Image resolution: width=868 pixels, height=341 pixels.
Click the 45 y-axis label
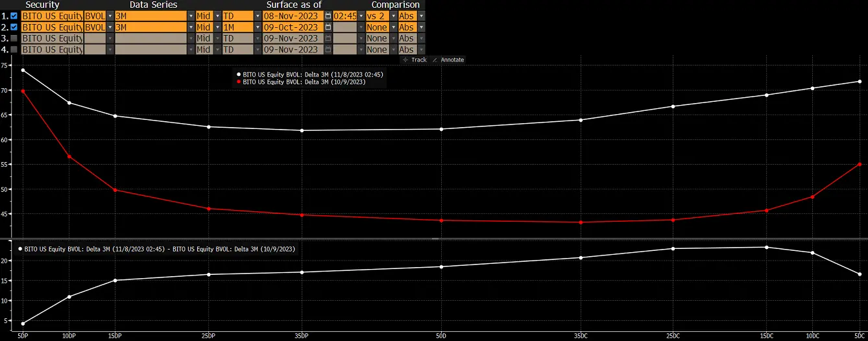point(5,215)
